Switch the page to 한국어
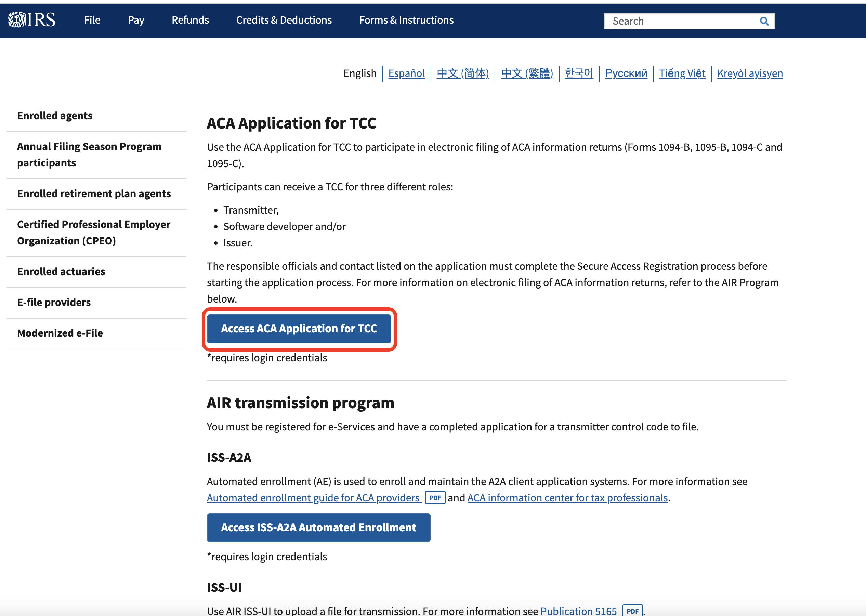This screenshot has width=866, height=616. [x=579, y=73]
